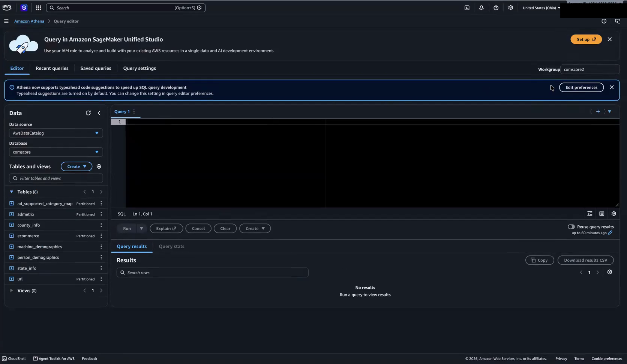The image size is (627, 364).
Task: Click the format query icon
Action: point(590,214)
